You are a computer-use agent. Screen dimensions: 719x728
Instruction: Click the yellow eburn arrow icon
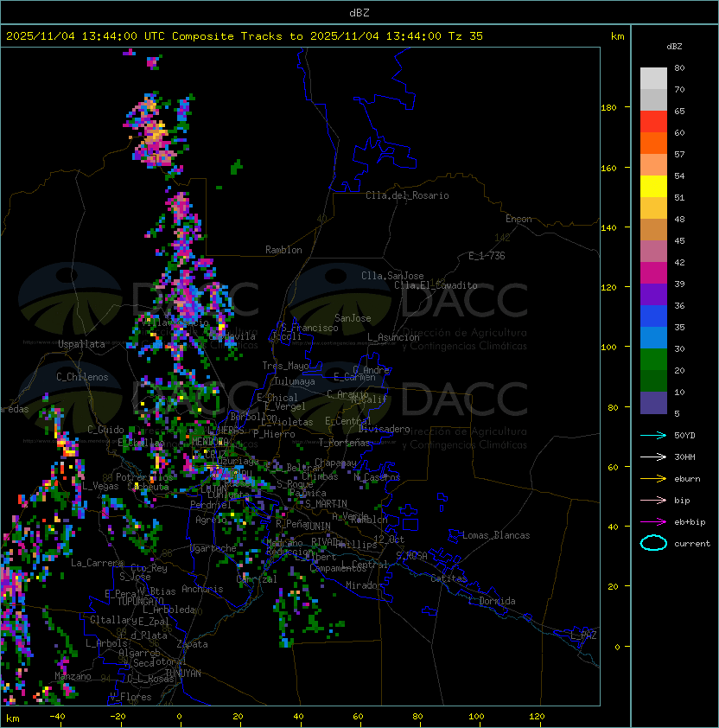[653, 479]
